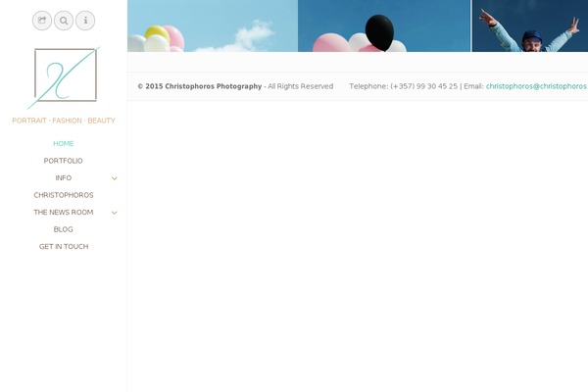
Task: Select THE NEWS ROOM menu item
Action: coord(64,213)
